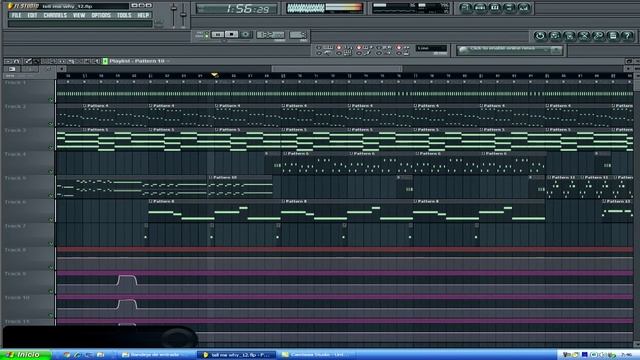Open the OPTIONS menu
640x360 pixels.
pyautogui.click(x=101, y=15)
